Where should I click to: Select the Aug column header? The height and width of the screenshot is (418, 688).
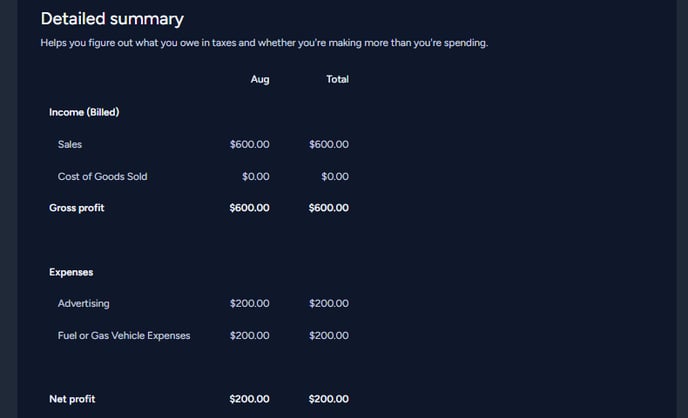pyautogui.click(x=260, y=79)
